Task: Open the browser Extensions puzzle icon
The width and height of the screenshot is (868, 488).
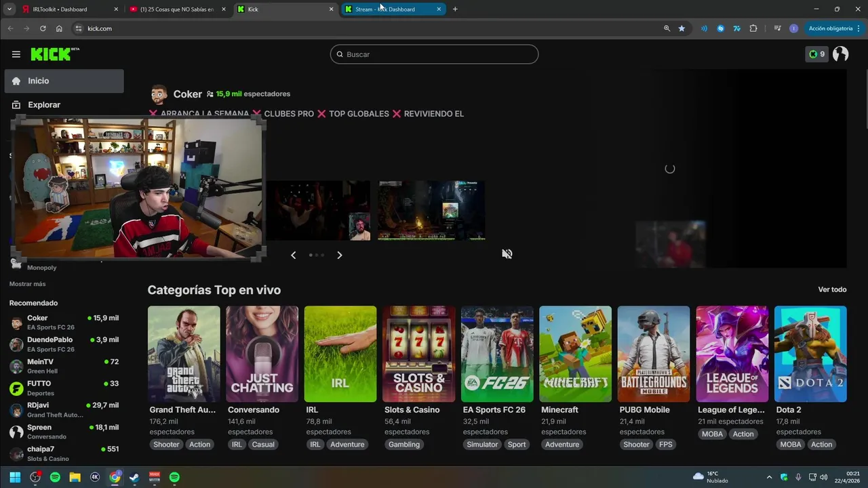Action: [753, 28]
